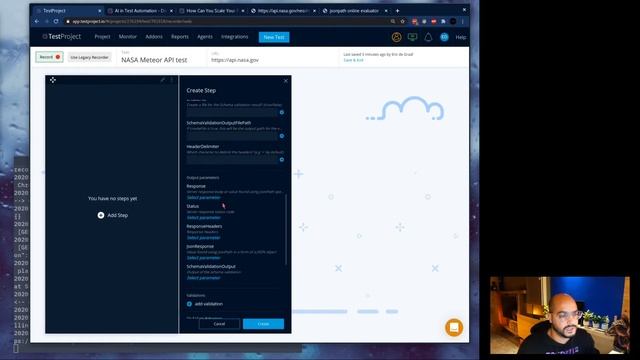
Task: Click the Save & Exit link
Action: pos(353,60)
